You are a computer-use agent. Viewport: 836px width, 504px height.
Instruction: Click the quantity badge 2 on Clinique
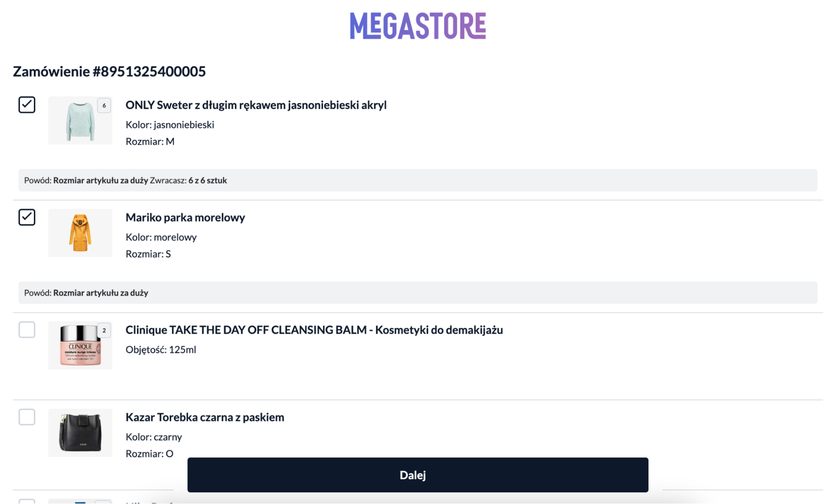coord(104,330)
